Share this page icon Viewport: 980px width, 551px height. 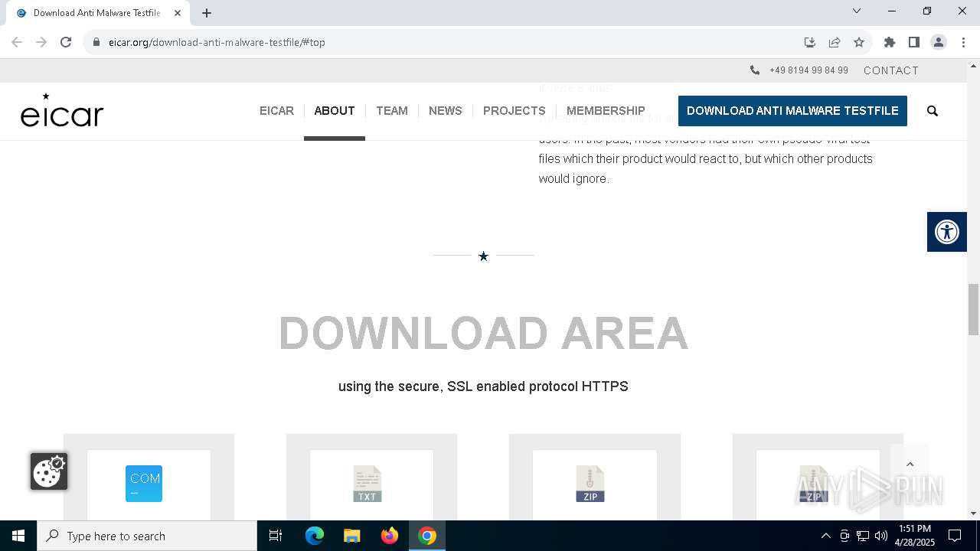pos(835,42)
